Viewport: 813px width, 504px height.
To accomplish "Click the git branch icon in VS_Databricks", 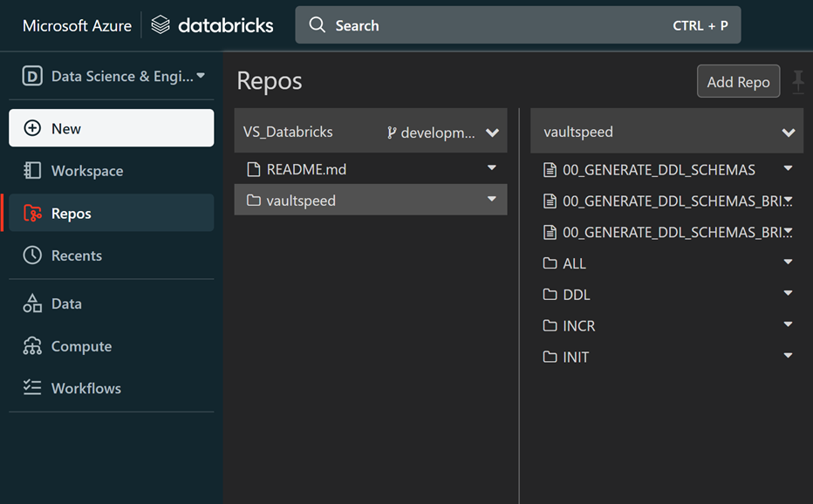I will (x=392, y=133).
